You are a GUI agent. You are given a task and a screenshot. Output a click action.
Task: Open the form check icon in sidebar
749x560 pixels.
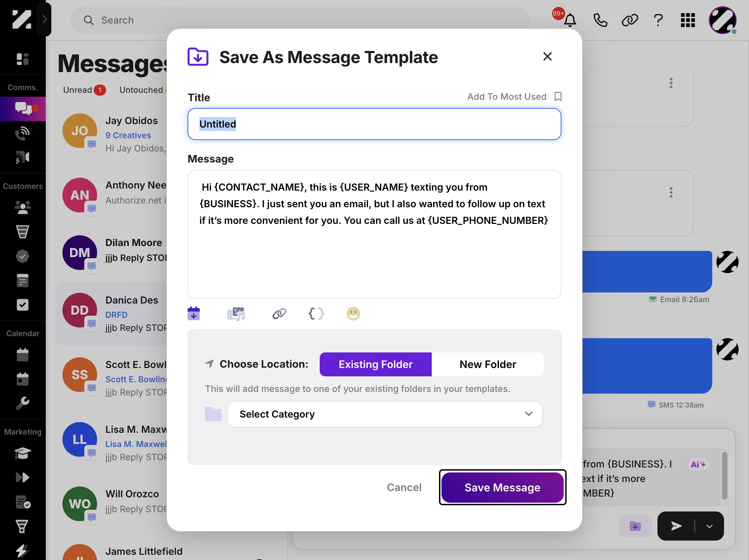pyautogui.click(x=23, y=502)
